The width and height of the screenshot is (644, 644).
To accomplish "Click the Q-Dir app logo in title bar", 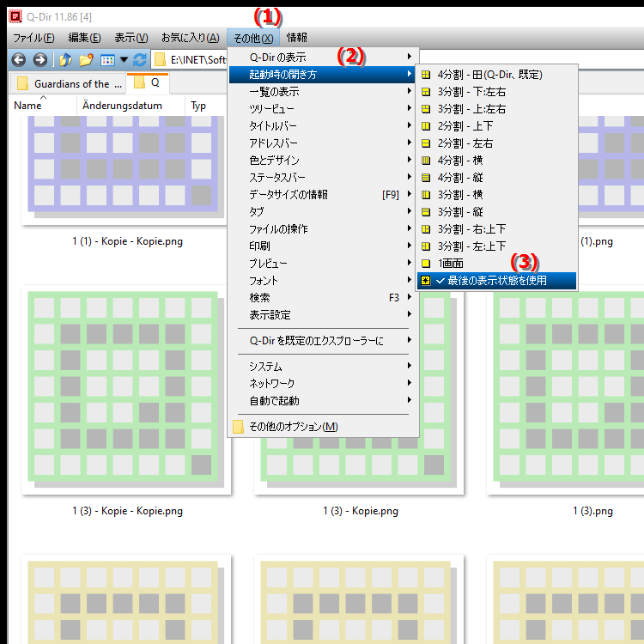I will [x=15, y=16].
